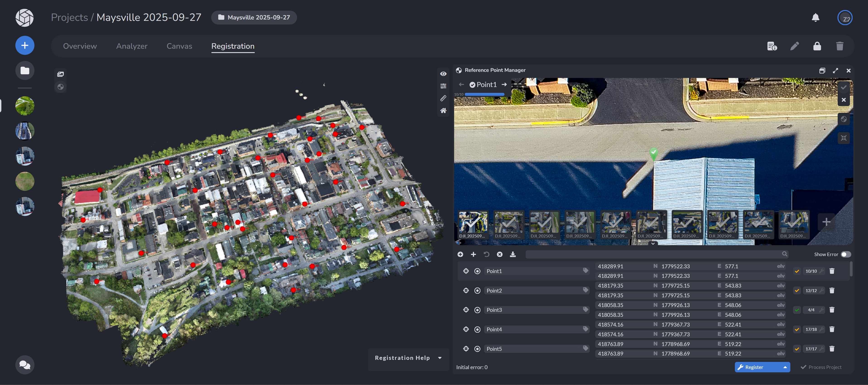Click the edit pencil icon
868x385 pixels.
tap(794, 46)
